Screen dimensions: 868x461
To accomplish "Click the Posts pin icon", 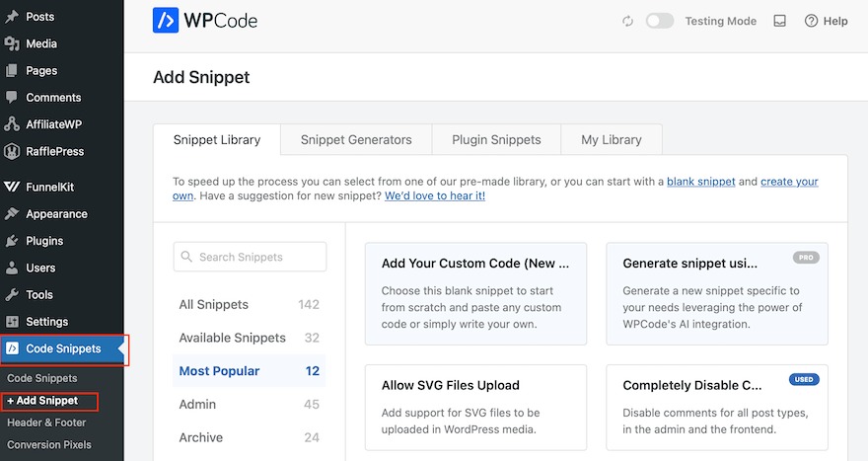I will (12, 17).
